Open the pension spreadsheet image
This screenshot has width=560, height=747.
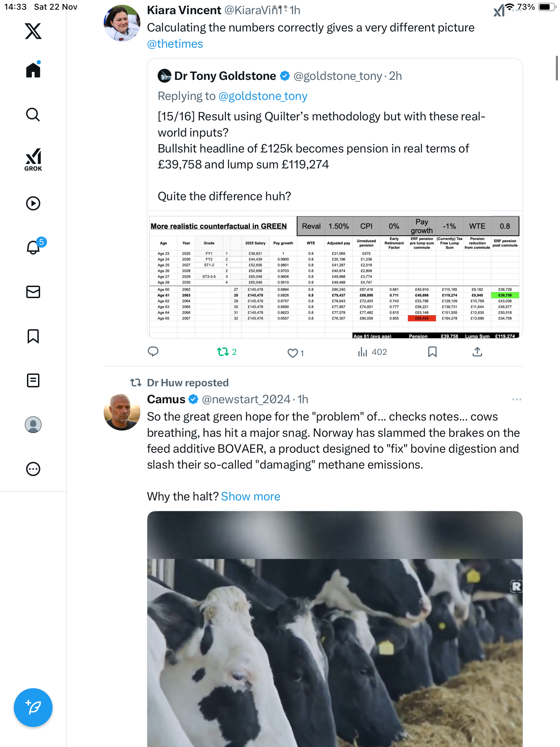[x=335, y=276]
